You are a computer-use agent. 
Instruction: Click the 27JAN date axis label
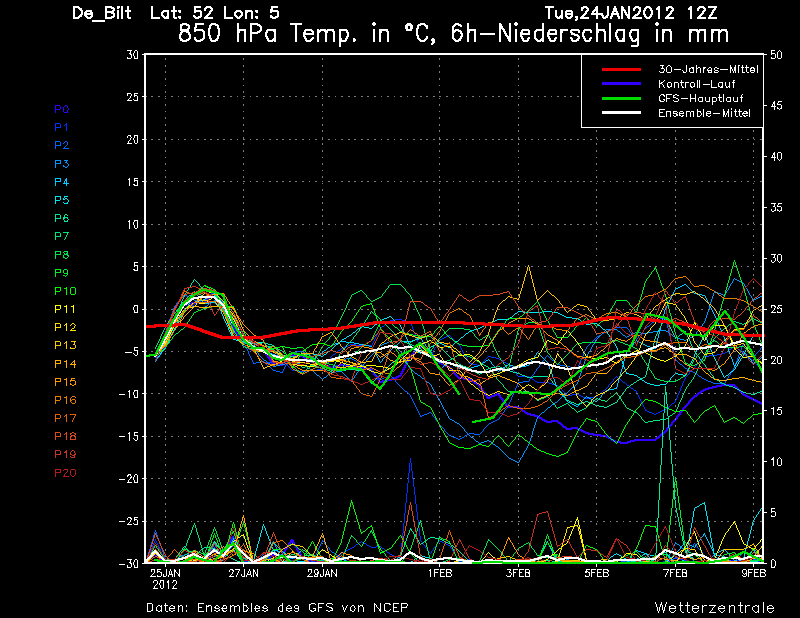pos(243,574)
